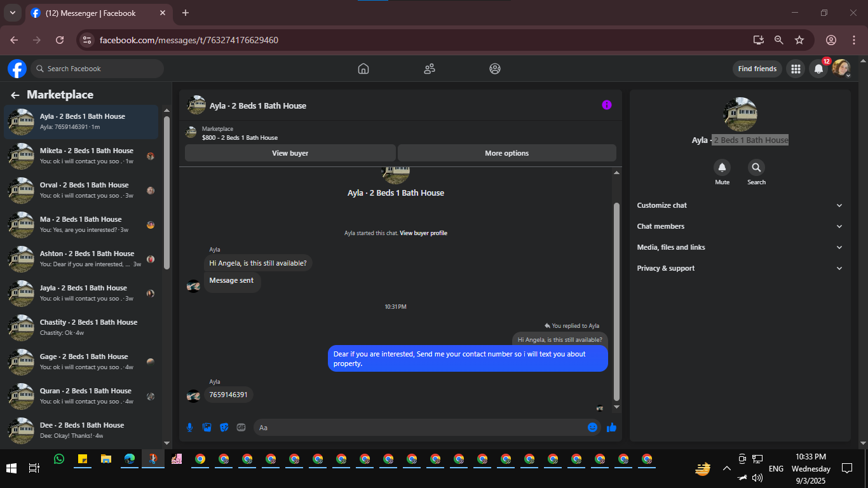Bookmark this page with the star icon
The image size is (868, 488).
[799, 40]
